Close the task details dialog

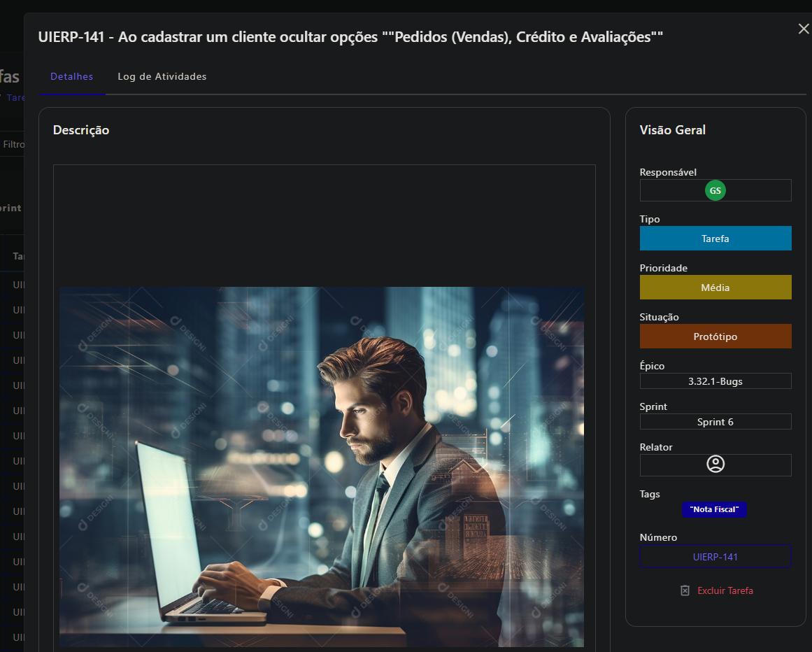click(803, 29)
